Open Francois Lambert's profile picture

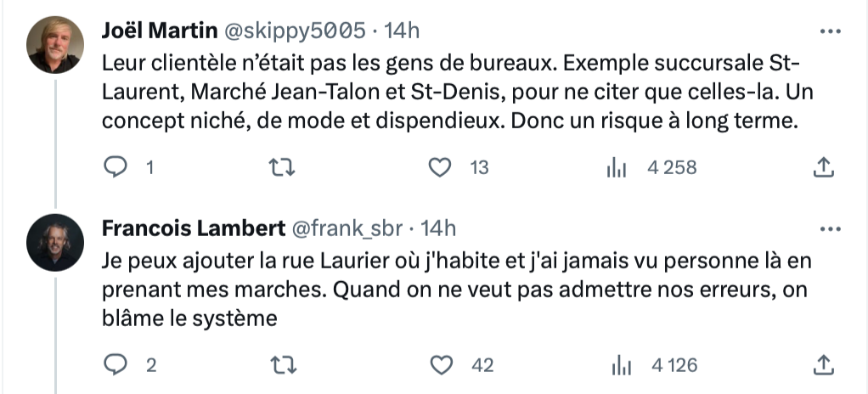(55, 242)
